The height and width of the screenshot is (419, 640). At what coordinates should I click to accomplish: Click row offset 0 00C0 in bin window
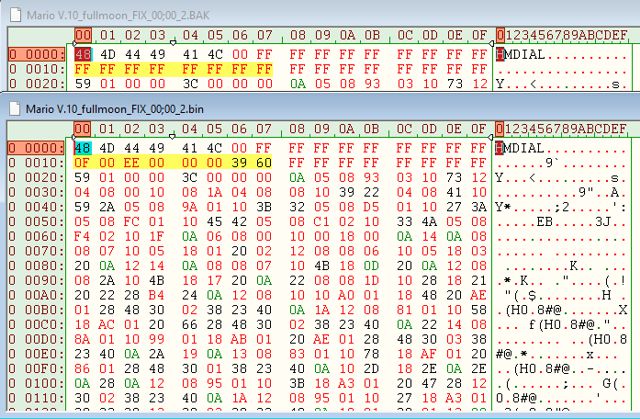pyautogui.click(x=36, y=324)
